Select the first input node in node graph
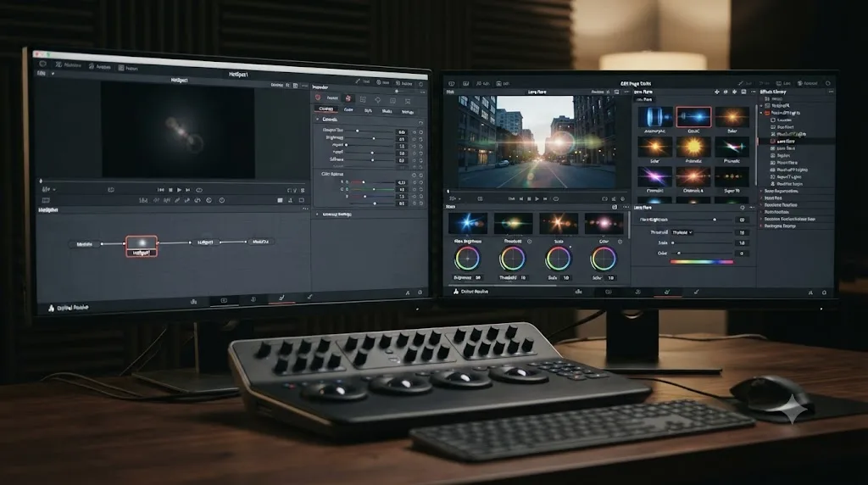Screen dimensions: 868x485 (85, 243)
